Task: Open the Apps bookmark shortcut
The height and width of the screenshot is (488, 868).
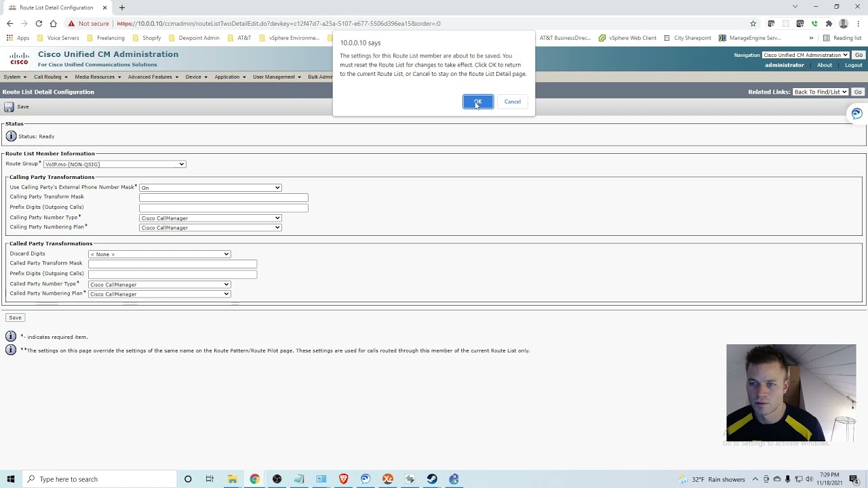Action: tap(18, 38)
